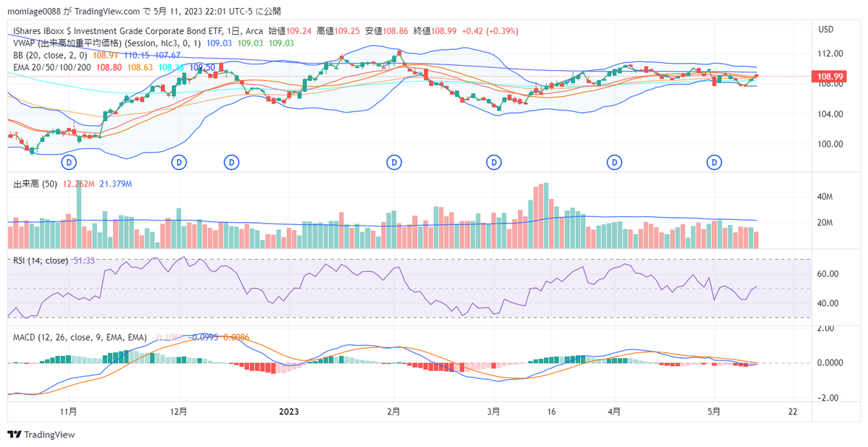Click the EMA 200 value 109.50
Screen dimensions: 868x447
pyautogui.click(x=203, y=67)
